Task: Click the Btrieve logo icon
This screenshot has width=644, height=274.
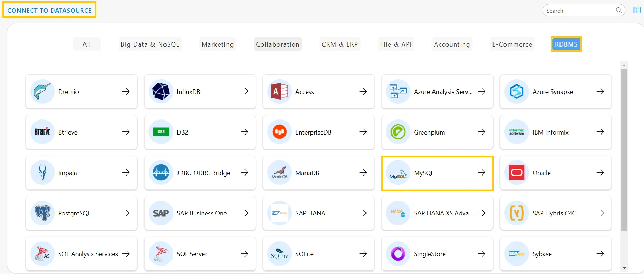Action: (42, 132)
